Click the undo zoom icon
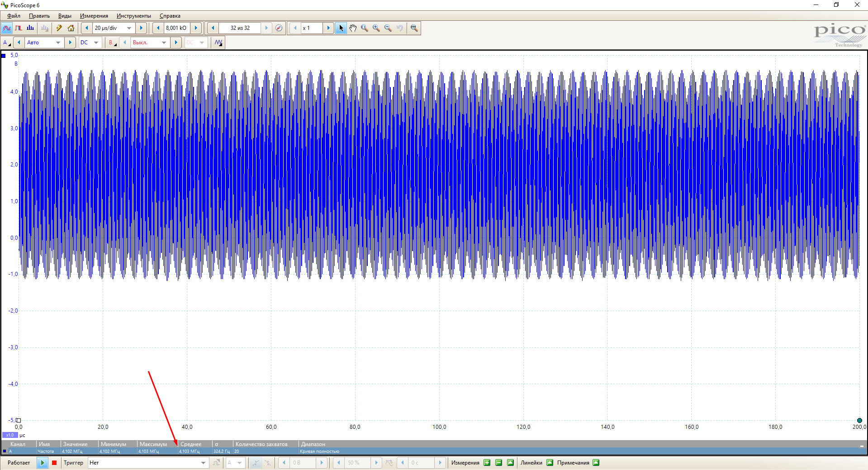Image resolution: width=868 pixels, height=470 pixels. [400, 28]
